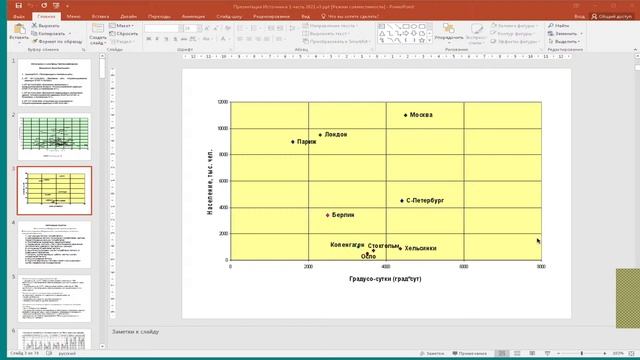Toggle bold formatting icon

[149, 39]
